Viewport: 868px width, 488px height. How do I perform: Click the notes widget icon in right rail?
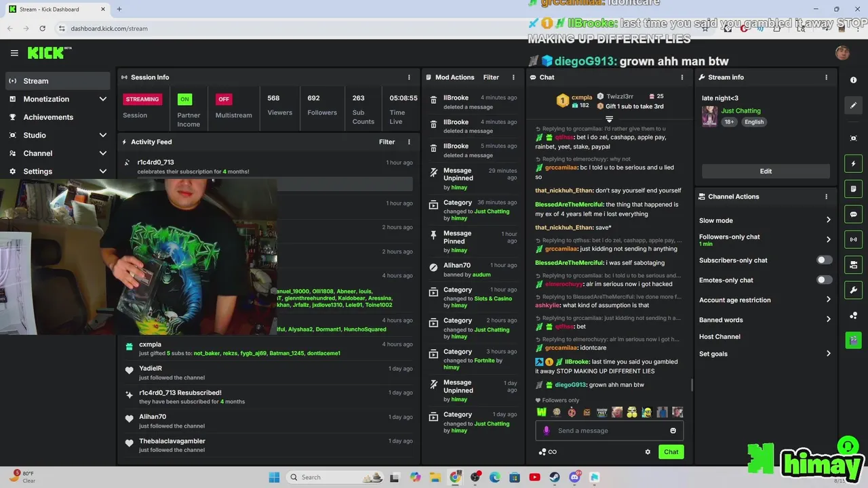[853, 189]
